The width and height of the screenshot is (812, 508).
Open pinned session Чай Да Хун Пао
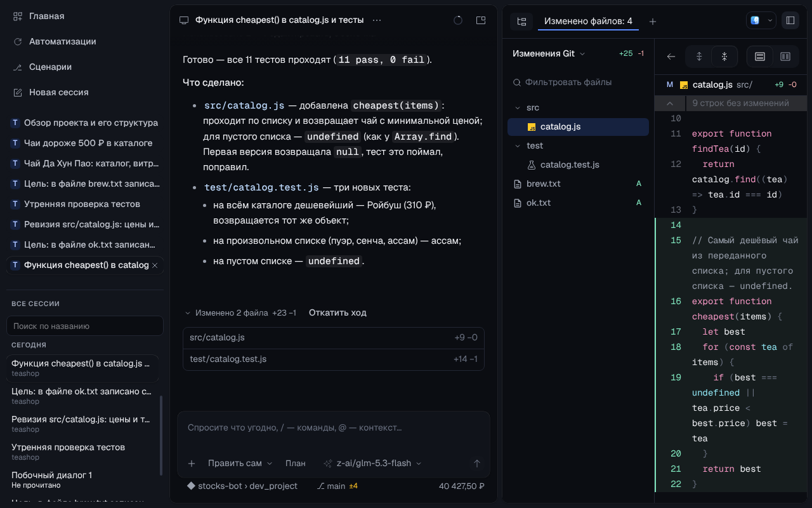coord(84,163)
